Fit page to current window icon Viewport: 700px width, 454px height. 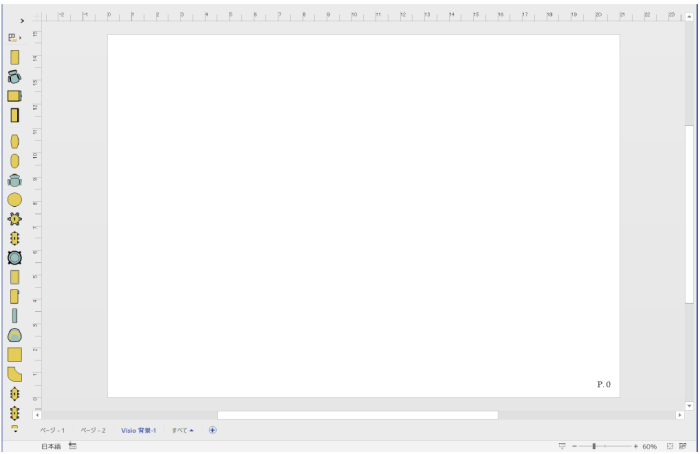click(x=671, y=446)
